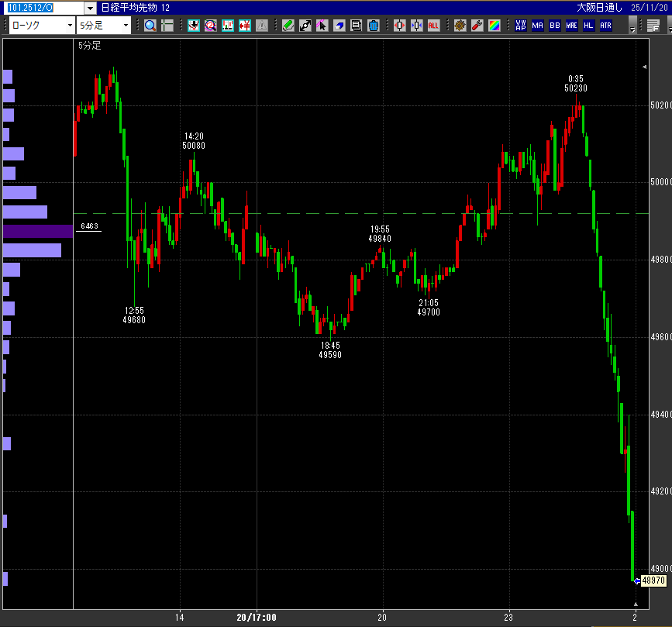
Task: Open the symbol code dropdown arrow
Action: (90, 9)
